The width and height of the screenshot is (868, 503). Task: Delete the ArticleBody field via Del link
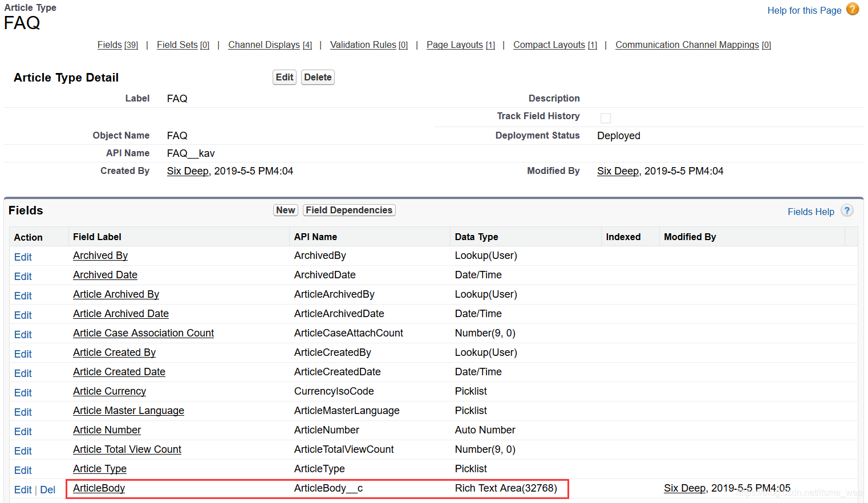(48, 489)
